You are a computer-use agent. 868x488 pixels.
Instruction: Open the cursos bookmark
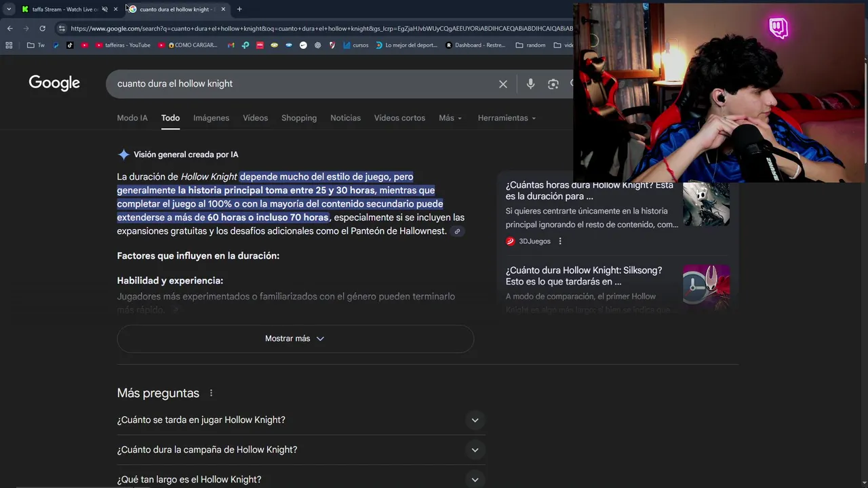(355, 45)
